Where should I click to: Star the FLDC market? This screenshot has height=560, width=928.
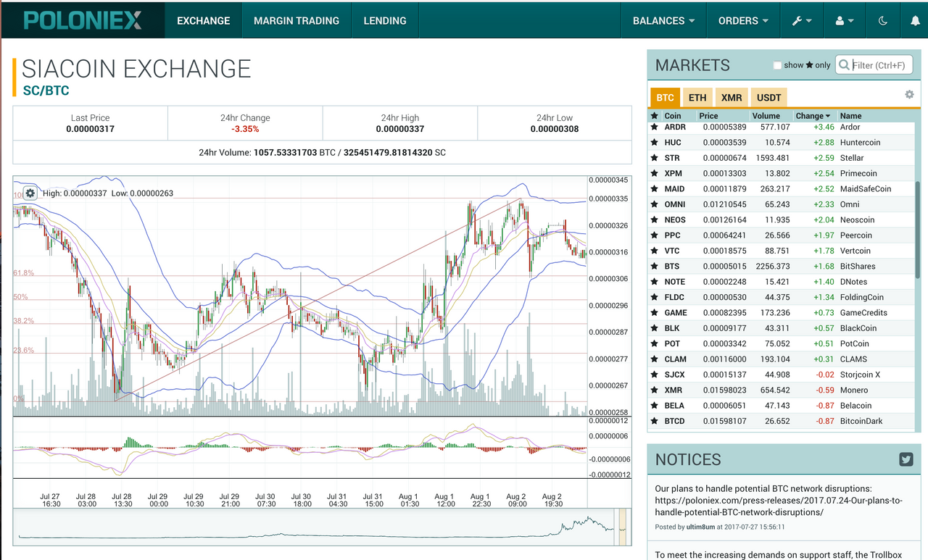(655, 297)
